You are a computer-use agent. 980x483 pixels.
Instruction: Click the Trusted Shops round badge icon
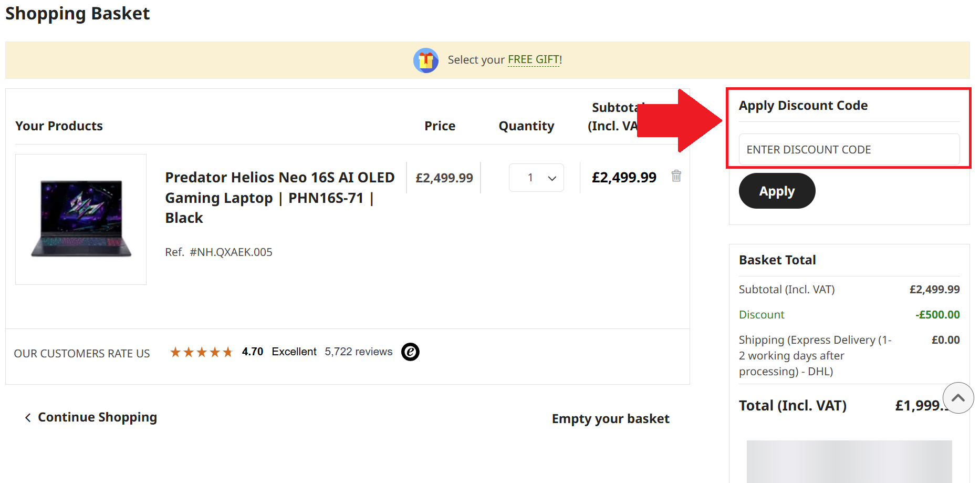click(410, 352)
